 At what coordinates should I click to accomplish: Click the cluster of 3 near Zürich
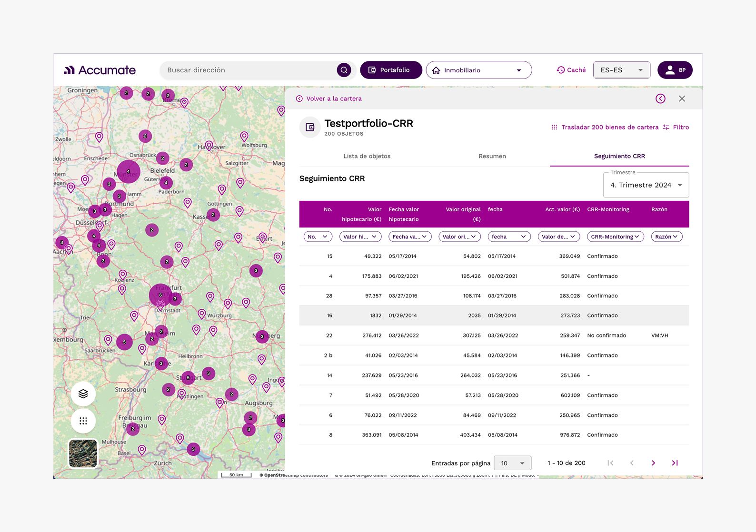(193, 449)
